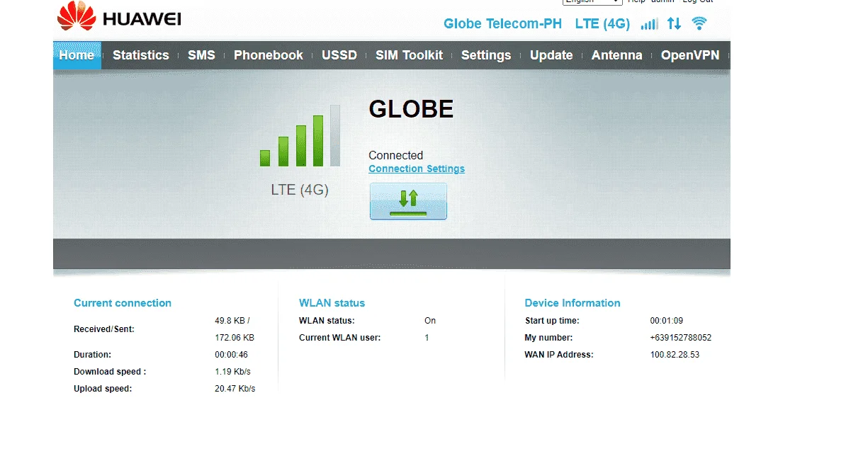Click the Wi-Fi status icon in header
Image resolution: width=868 pixels, height=473 pixels.
699,23
